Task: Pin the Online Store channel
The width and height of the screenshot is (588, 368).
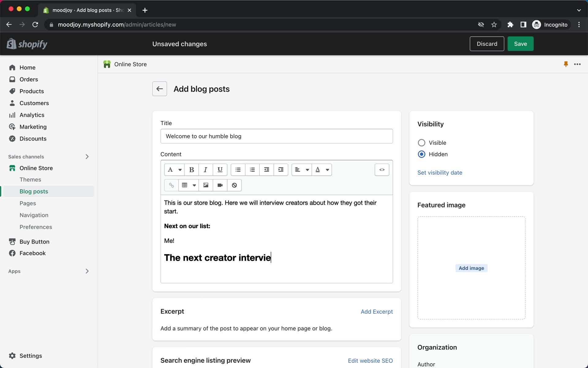Action: click(x=566, y=64)
